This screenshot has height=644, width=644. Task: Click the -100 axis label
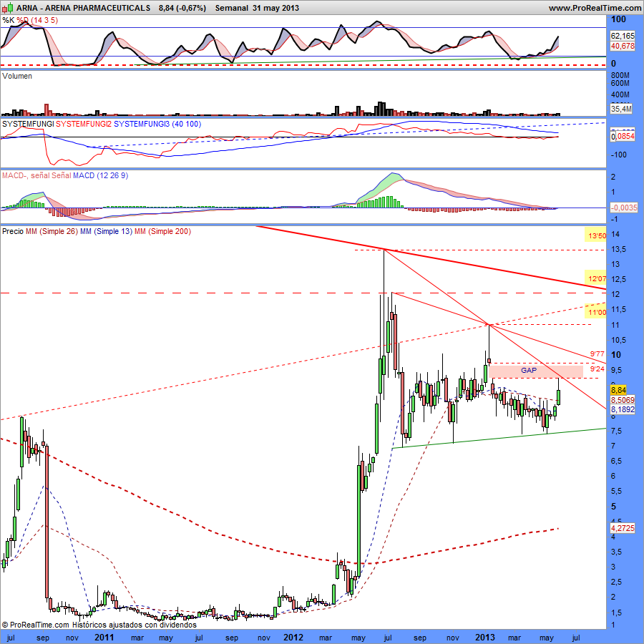618,155
